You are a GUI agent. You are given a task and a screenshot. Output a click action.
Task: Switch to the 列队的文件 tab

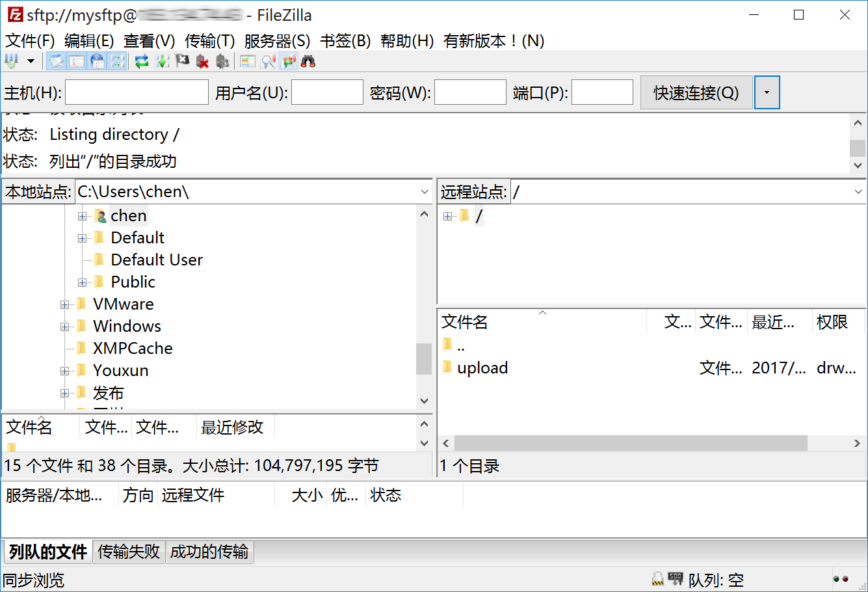click(48, 552)
